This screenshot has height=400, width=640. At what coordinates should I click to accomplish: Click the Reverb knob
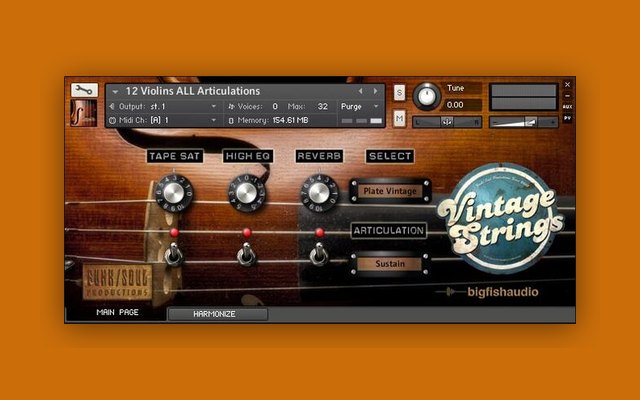pyautogui.click(x=319, y=193)
